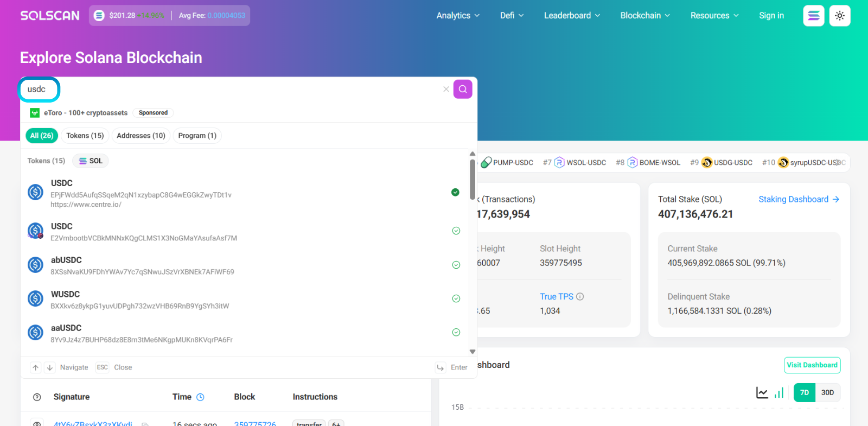This screenshot has width=868, height=426.
Task: Click the scrollbar up arrow in results
Action: [473, 154]
